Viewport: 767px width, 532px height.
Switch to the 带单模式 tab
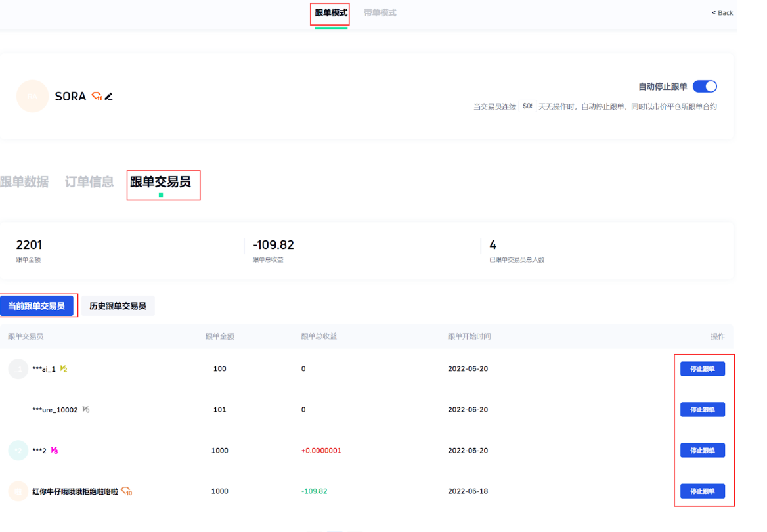tap(380, 13)
